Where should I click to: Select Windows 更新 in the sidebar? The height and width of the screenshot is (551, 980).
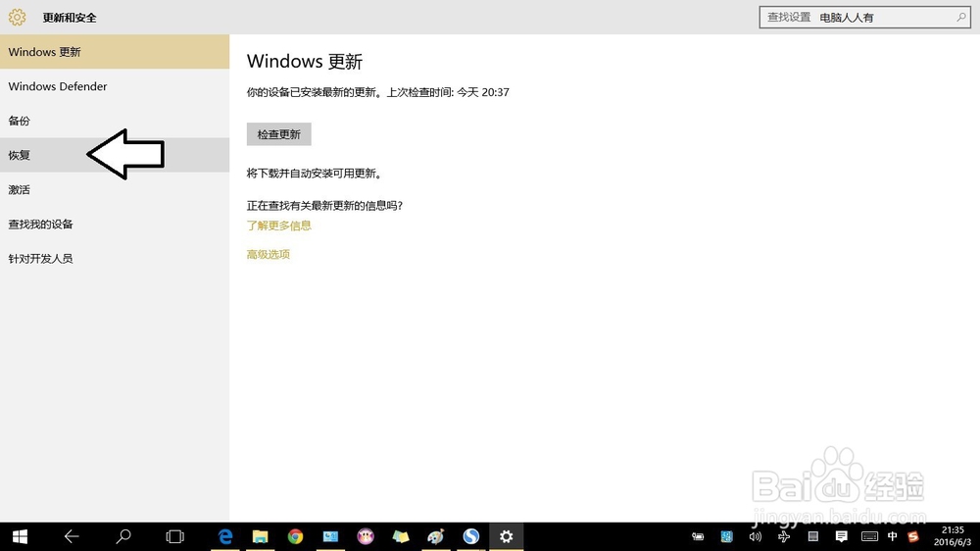tap(115, 52)
